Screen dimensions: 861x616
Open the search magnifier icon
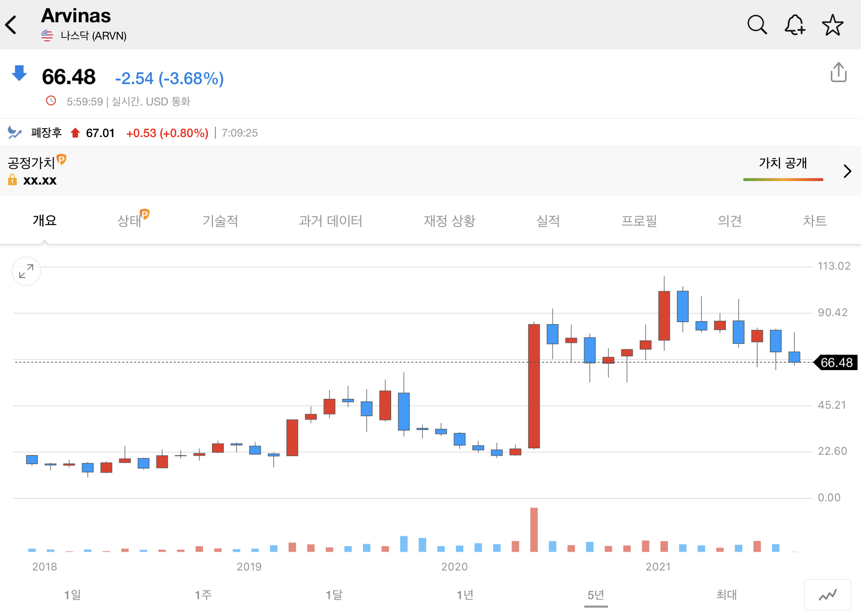tap(757, 25)
